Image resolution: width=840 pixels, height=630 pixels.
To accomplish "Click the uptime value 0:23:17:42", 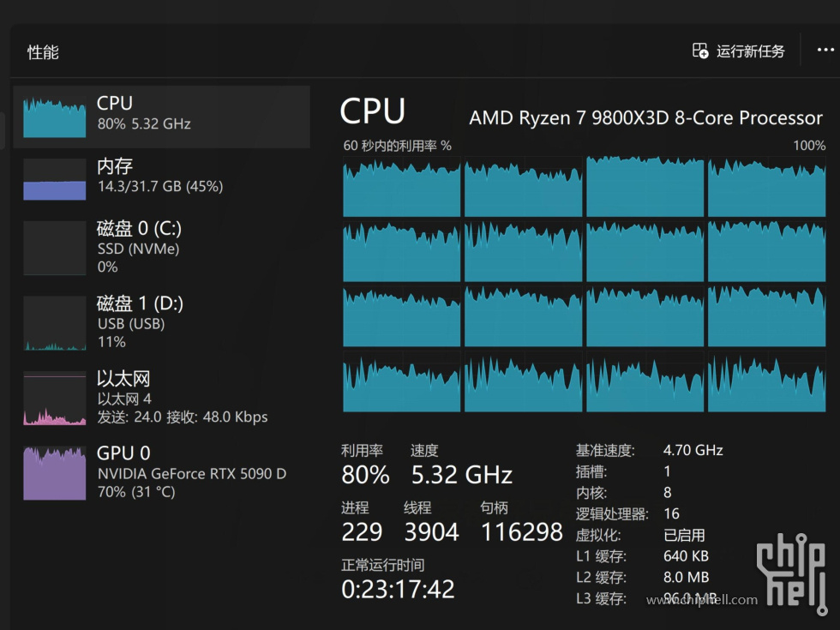I will 398,590.
